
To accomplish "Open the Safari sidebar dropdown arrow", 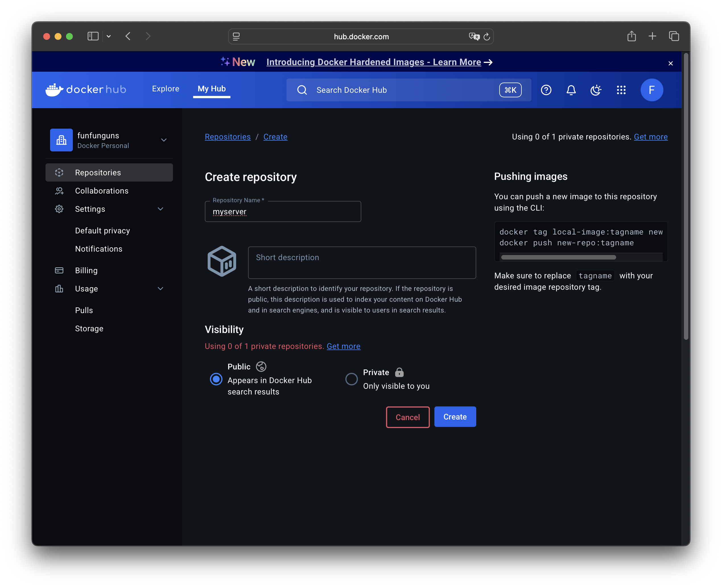I will tap(109, 36).
